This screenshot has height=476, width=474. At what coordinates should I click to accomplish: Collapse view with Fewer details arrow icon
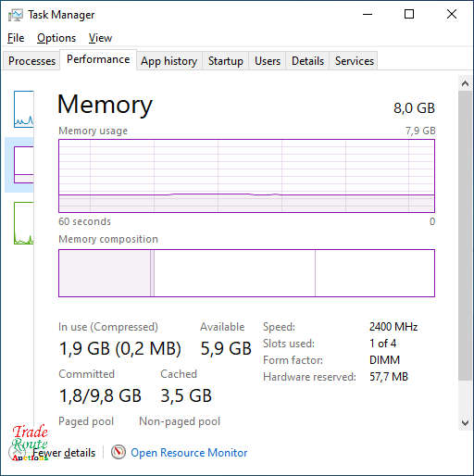pos(16,453)
